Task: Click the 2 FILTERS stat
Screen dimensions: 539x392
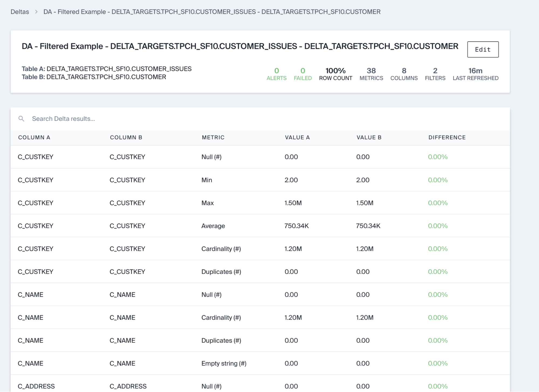Action: [x=435, y=74]
